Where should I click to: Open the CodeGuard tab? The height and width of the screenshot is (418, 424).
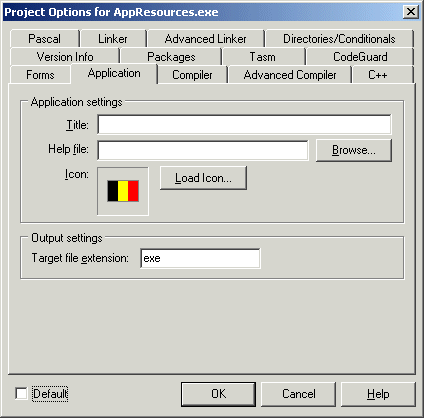(360, 57)
